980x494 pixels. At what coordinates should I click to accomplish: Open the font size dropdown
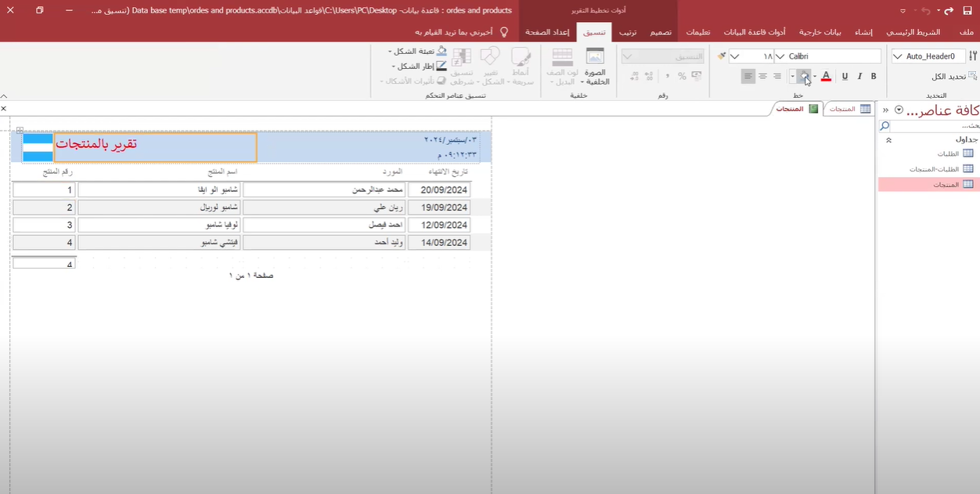(x=734, y=56)
